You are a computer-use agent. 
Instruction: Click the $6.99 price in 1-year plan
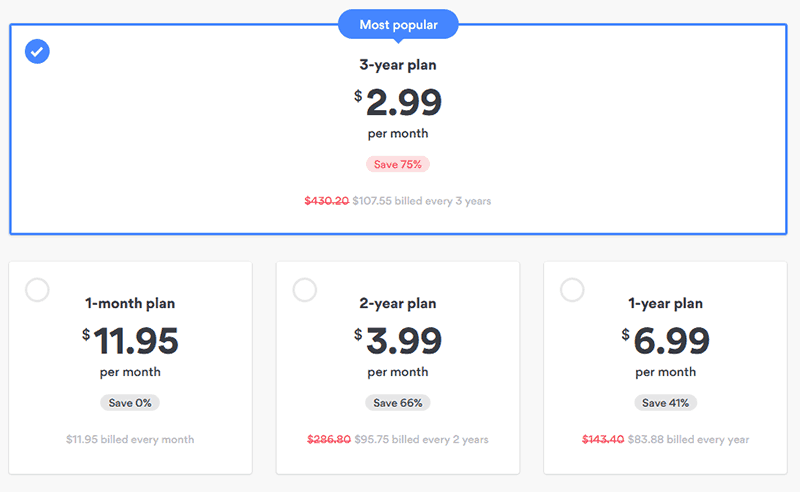pos(671,341)
